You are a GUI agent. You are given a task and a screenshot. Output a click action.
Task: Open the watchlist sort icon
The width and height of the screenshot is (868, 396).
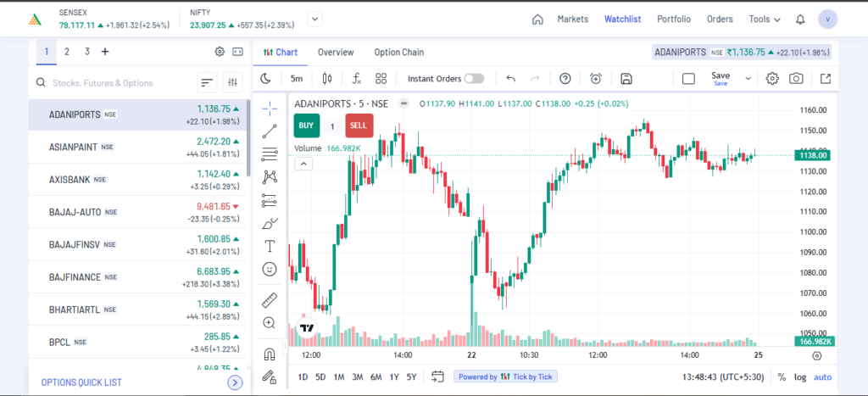click(207, 82)
